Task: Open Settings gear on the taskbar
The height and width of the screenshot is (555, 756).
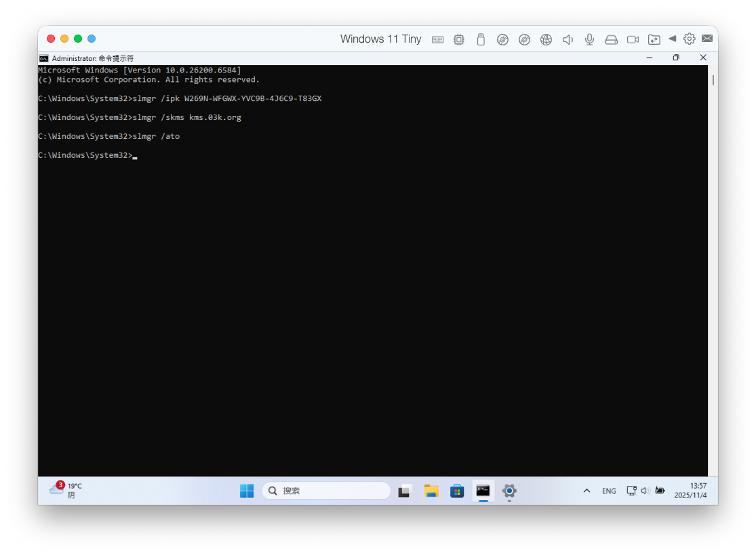Action: click(x=509, y=491)
